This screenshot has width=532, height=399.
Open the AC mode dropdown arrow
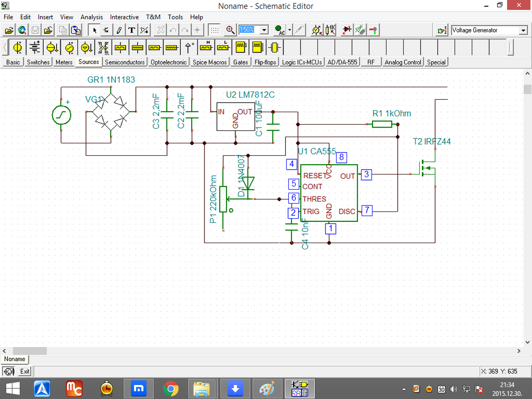pyautogui.click(x=290, y=30)
